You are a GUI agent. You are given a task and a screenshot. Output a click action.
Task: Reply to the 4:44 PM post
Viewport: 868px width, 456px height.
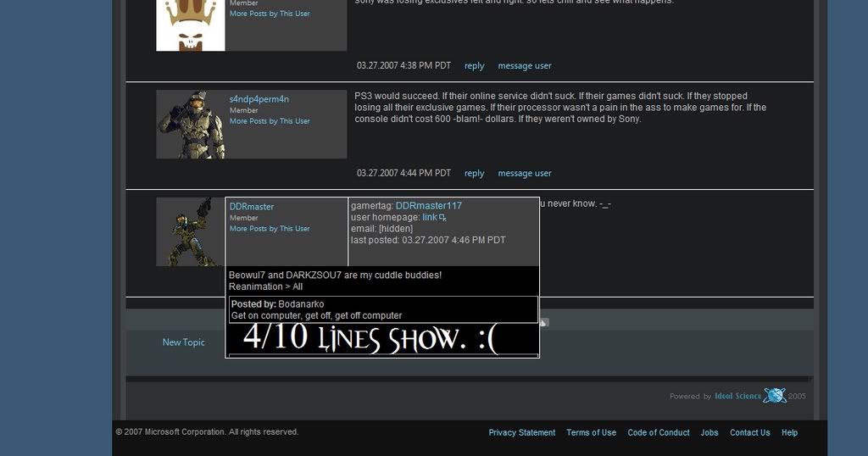point(474,174)
